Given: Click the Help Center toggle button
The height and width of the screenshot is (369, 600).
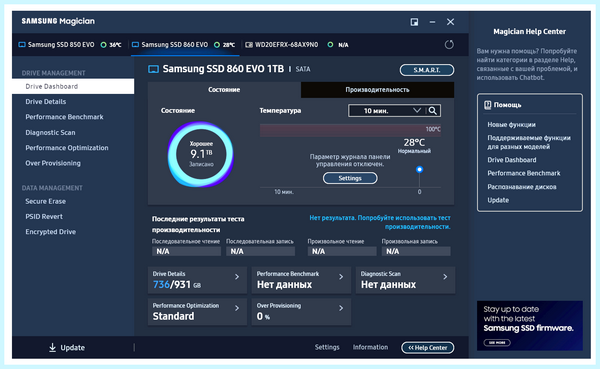Looking at the screenshot, I should click(428, 348).
